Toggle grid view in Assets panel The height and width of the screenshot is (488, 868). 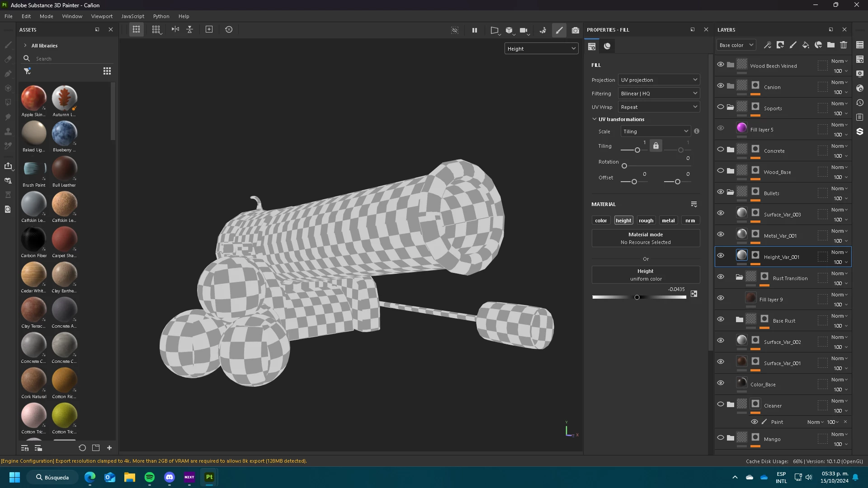coord(107,71)
